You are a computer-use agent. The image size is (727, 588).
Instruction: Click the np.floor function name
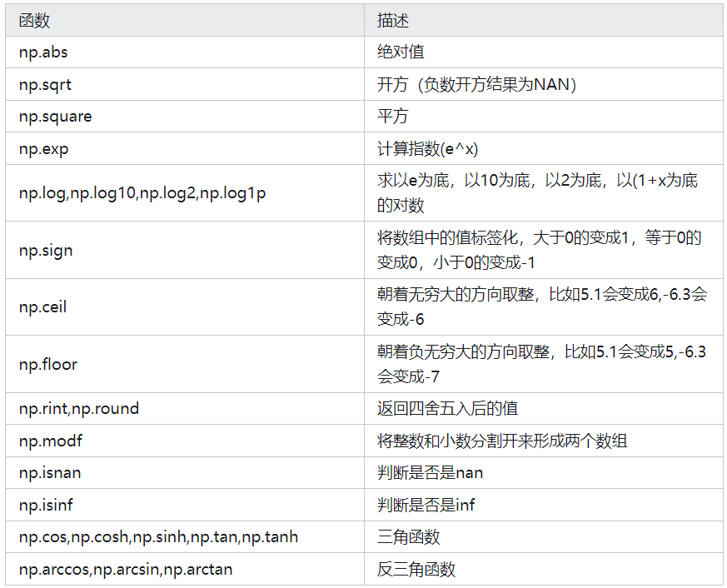tap(47, 364)
